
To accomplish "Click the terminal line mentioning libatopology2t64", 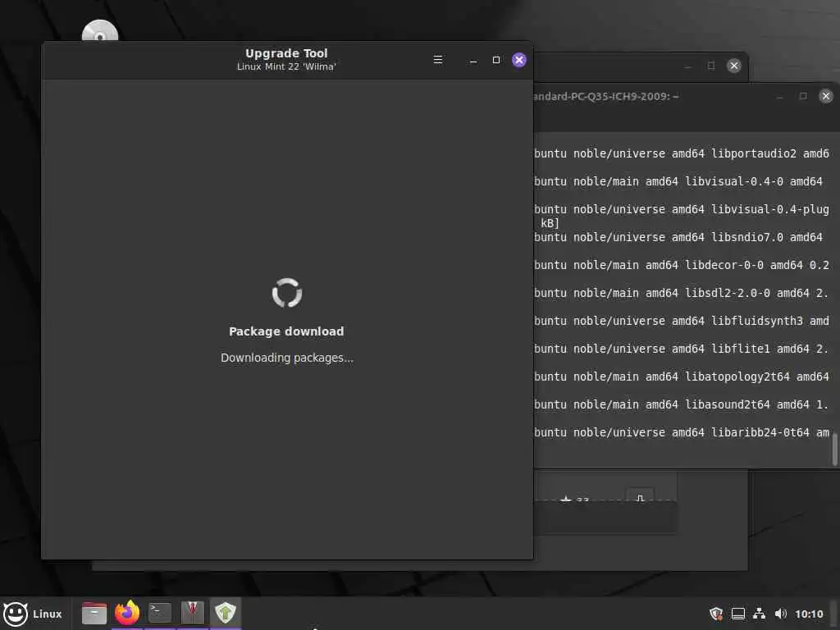I will pos(682,377).
